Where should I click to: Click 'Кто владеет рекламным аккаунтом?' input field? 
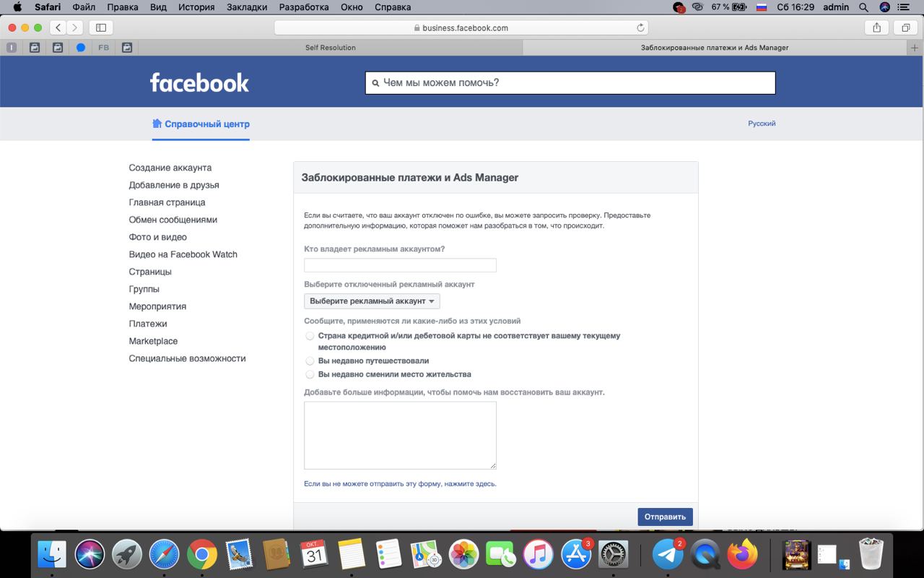click(x=400, y=265)
